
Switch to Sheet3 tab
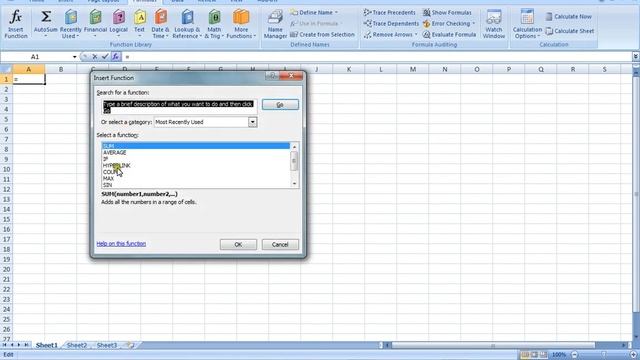tap(107, 345)
